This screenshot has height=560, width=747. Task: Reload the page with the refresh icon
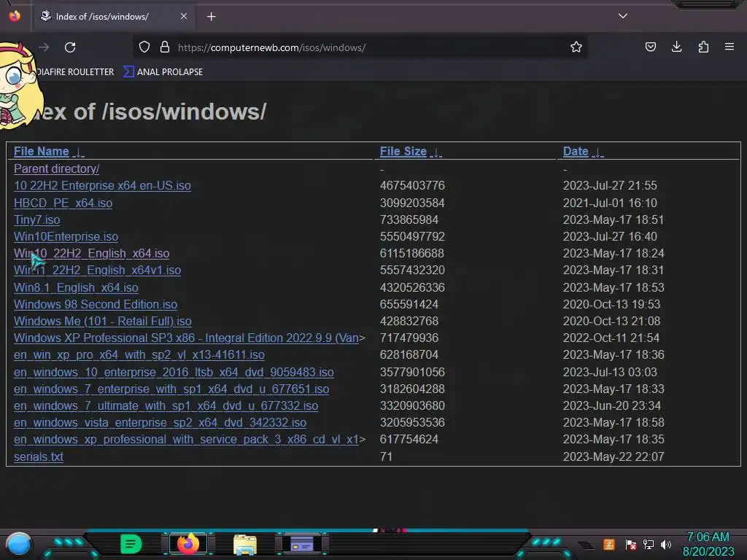[x=70, y=47]
